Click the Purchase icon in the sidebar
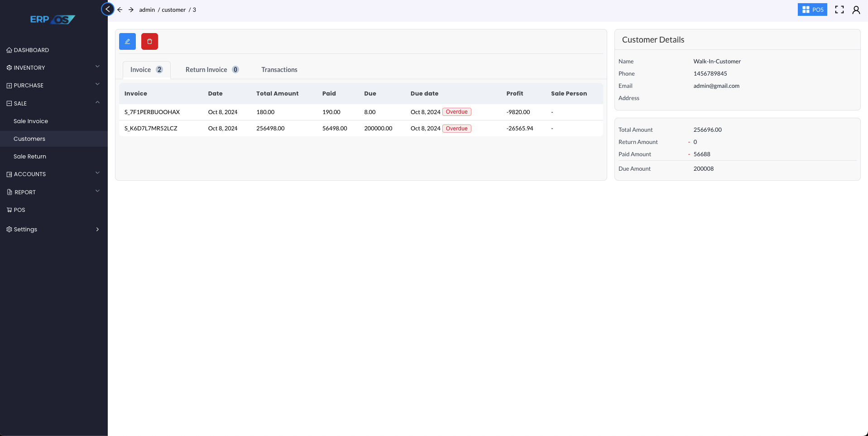The height and width of the screenshot is (436, 868). click(x=9, y=85)
